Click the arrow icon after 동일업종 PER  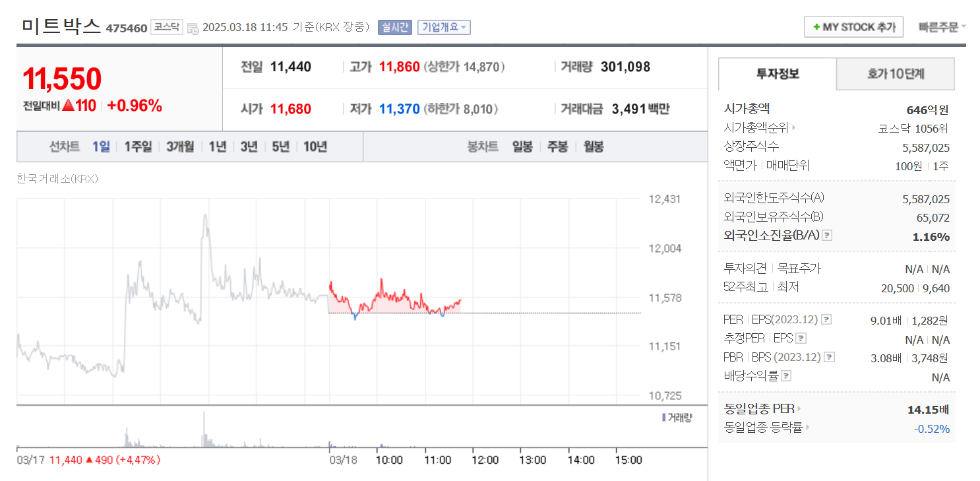[x=800, y=409]
